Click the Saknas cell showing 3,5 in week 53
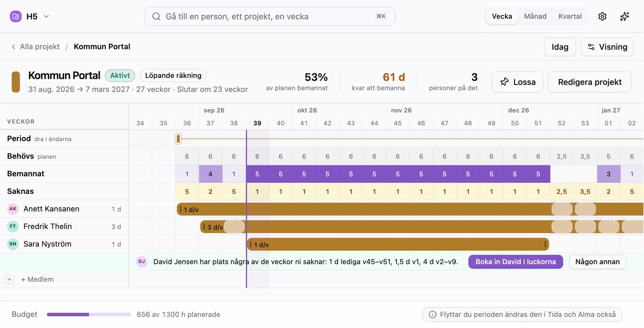Screen dimensions: 644x328 (x=585, y=192)
